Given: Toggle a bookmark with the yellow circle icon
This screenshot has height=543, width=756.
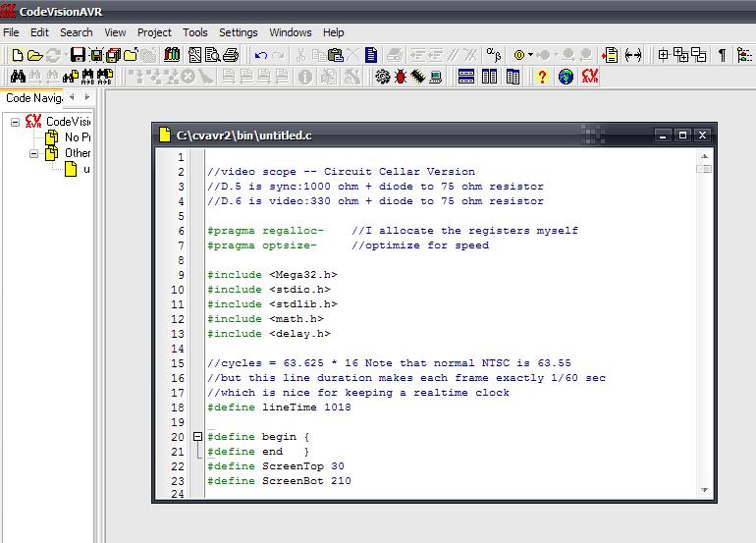Looking at the screenshot, I should click(519, 55).
